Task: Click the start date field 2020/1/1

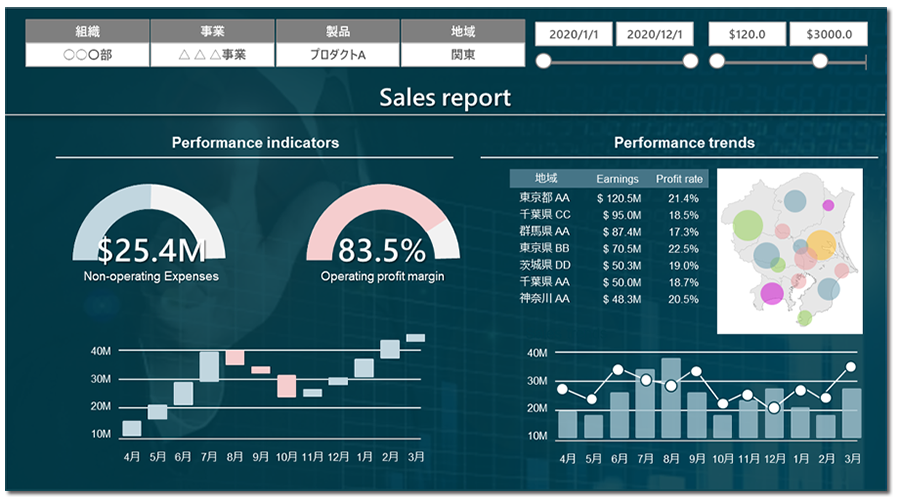Action: click(x=574, y=34)
